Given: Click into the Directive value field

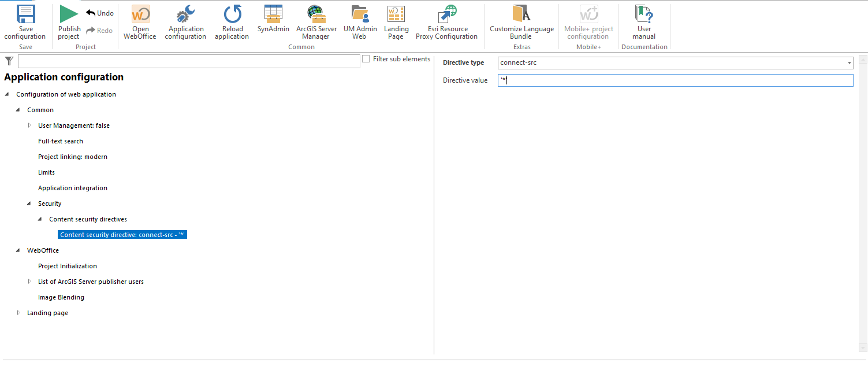Looking at the screenshot, I should (x=675, y=80).
